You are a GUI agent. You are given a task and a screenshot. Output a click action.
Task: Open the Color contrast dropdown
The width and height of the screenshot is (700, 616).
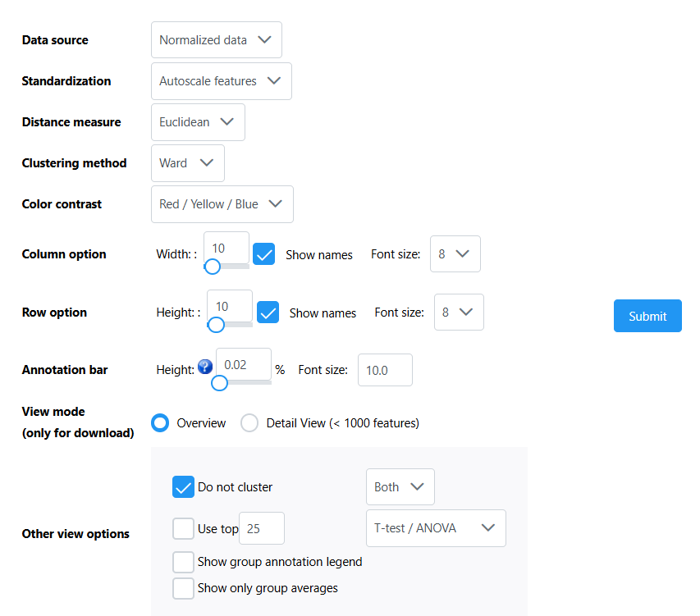pos(222,204)
